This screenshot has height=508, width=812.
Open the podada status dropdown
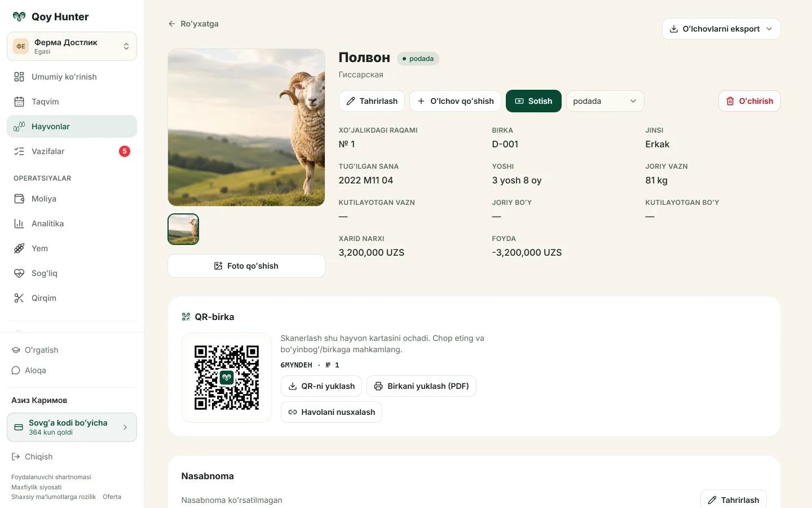tap(605, 101)
